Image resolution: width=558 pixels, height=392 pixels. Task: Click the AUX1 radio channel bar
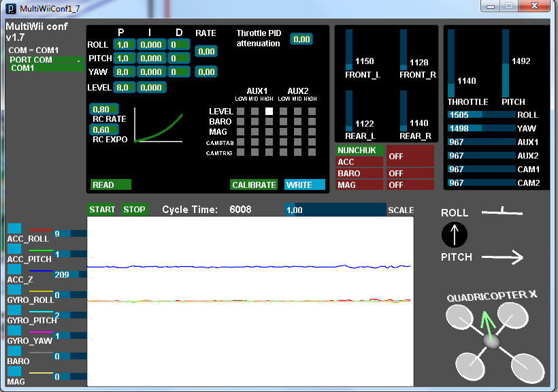pyautogui.click(x=482, y=142)
